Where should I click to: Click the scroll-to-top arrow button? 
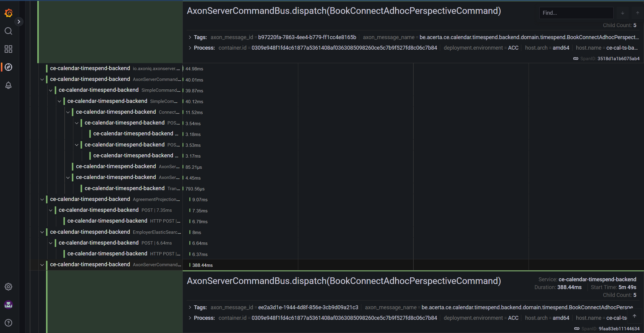point(634,316)
